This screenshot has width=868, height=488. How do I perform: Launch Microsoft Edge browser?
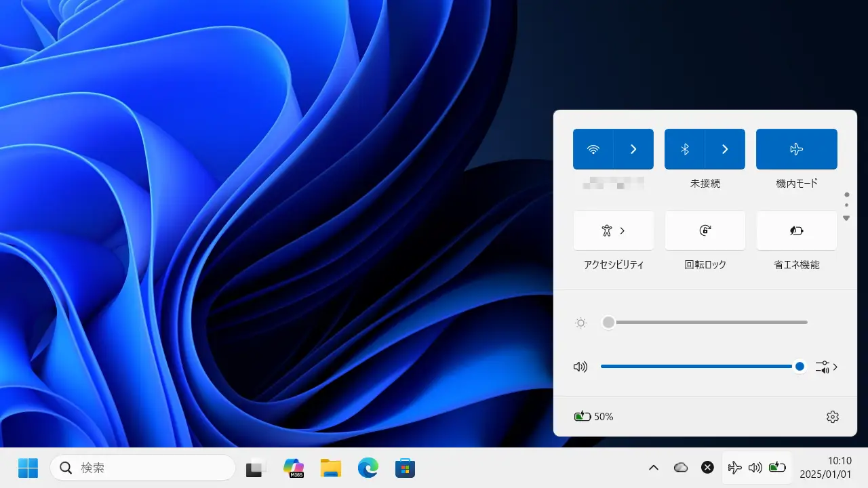point(368,468)
